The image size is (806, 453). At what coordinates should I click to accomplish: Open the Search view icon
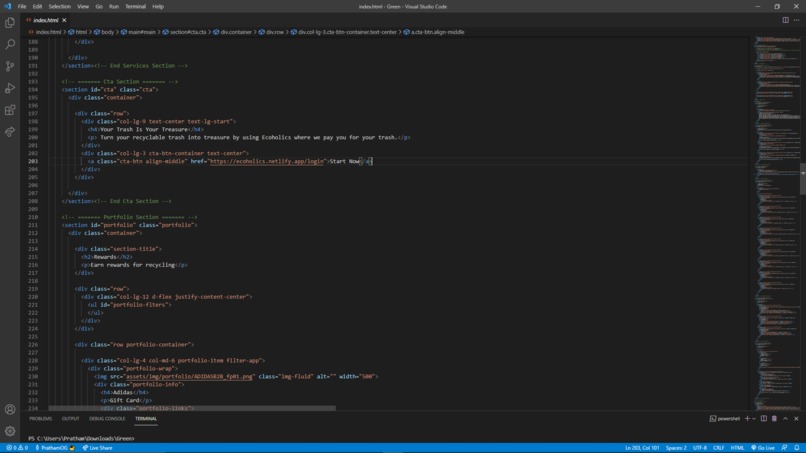(10, 44)
